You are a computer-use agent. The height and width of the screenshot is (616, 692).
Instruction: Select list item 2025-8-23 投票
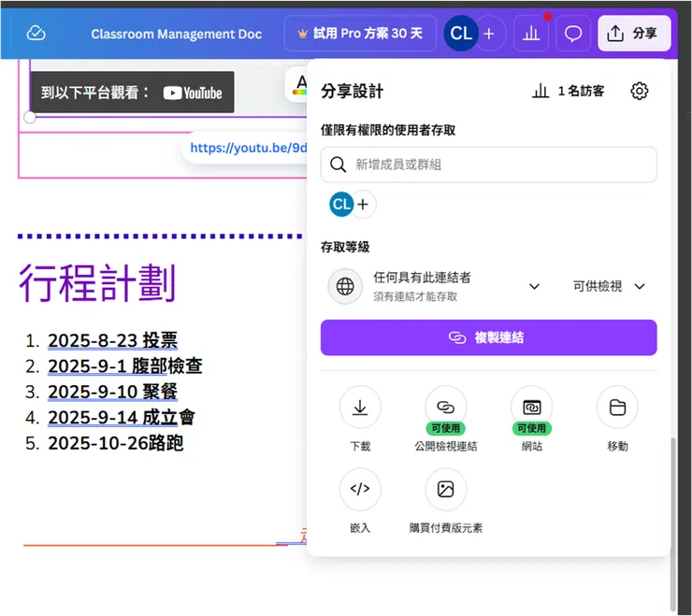pyautogui.click(x=112, y=340)
